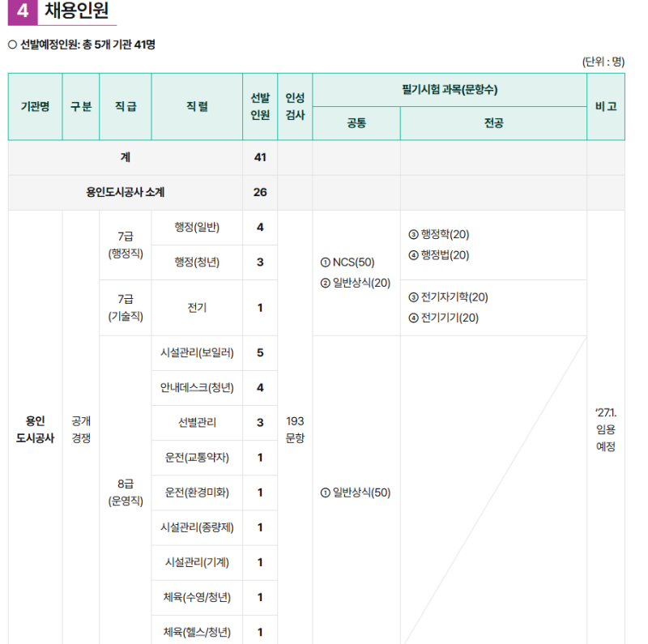Click the ① NCS(50) subject
The image size is (648, 644).
click(347, 262)
